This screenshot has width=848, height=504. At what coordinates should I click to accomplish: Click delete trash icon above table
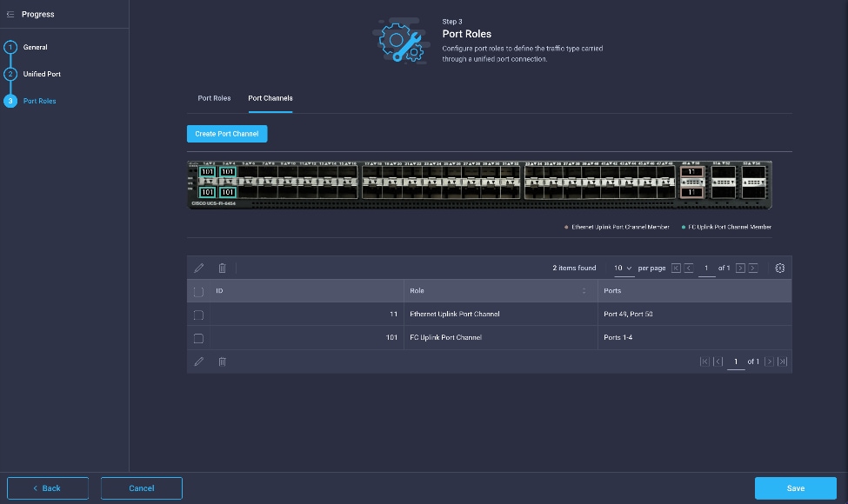(x=223, y=268)
